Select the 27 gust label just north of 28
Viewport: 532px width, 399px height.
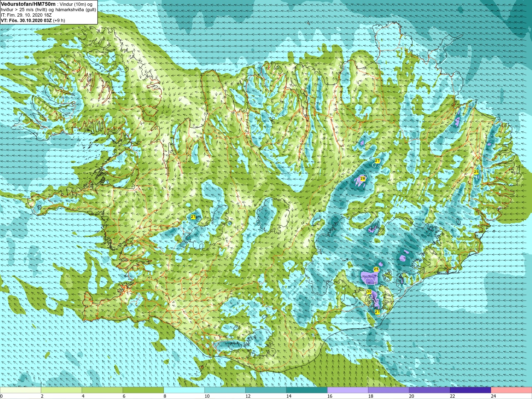377,160
